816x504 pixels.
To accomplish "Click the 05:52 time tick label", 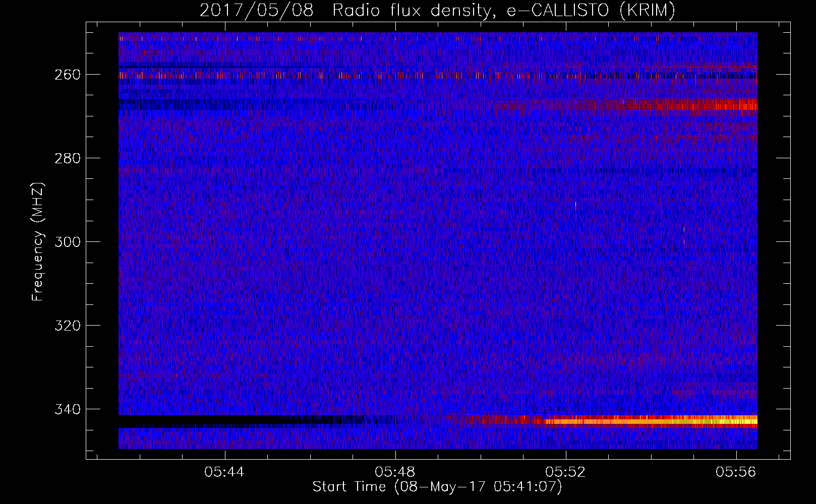I will (x=566, y=472).
